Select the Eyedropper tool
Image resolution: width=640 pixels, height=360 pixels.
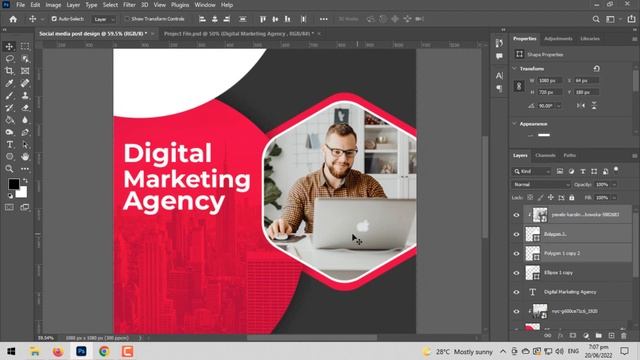pos(9,83)
